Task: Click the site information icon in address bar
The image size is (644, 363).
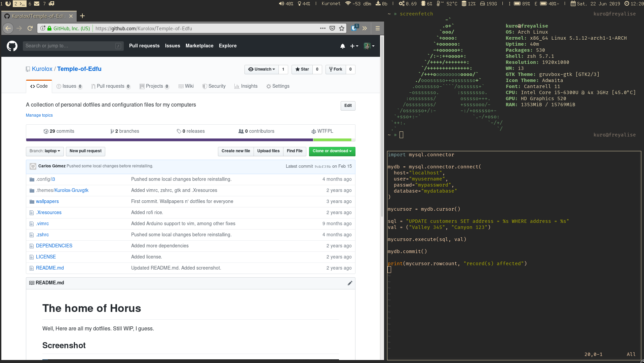Action: [43, 28]
